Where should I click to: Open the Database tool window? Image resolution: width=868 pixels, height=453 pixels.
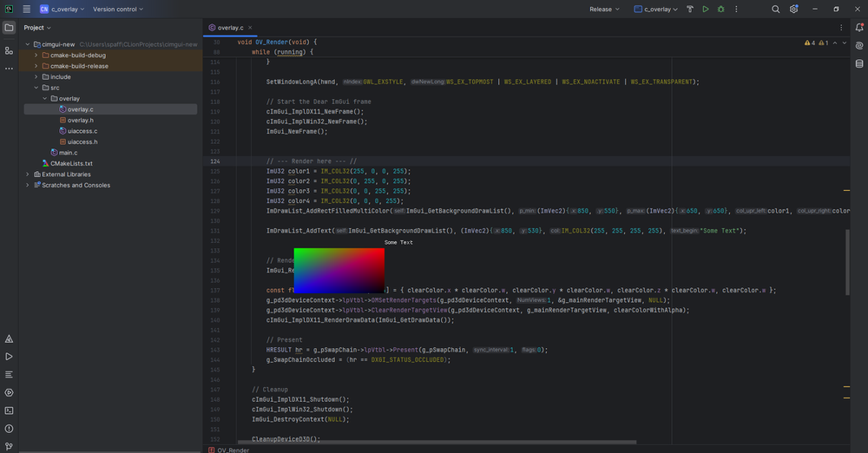click(x=859, y=63)
